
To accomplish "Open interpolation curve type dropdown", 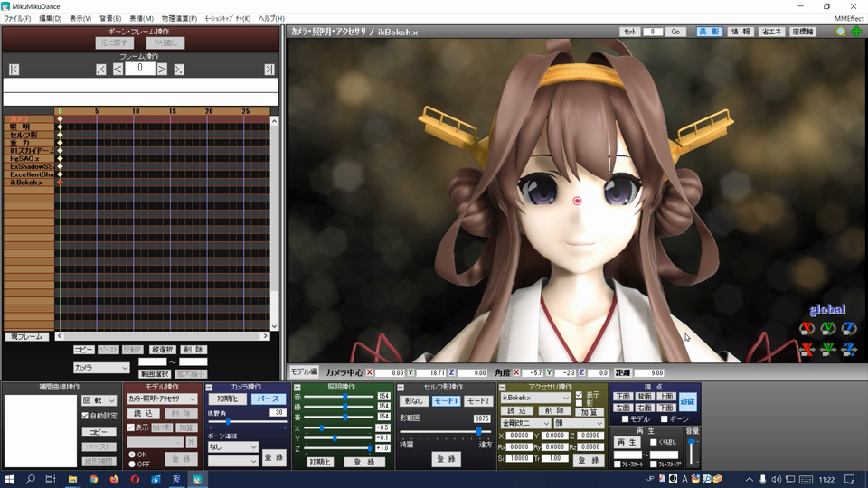I will coord(99,400).
